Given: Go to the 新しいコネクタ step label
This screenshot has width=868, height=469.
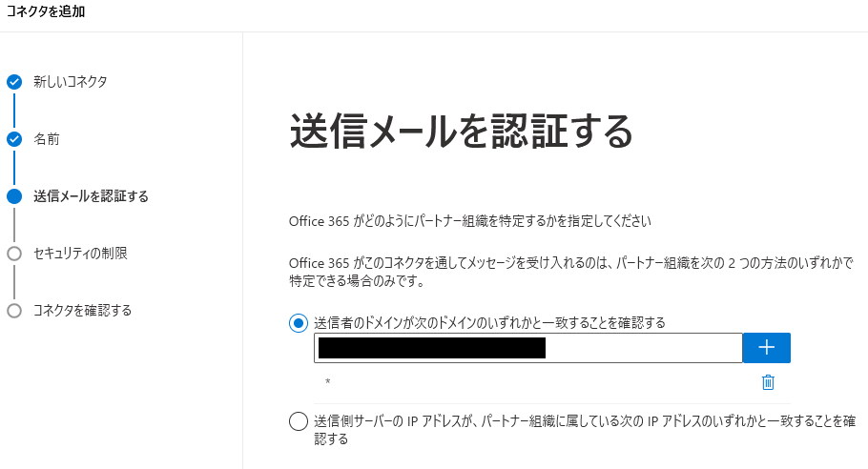Looking at the screenshot, I should coord(71,82).
